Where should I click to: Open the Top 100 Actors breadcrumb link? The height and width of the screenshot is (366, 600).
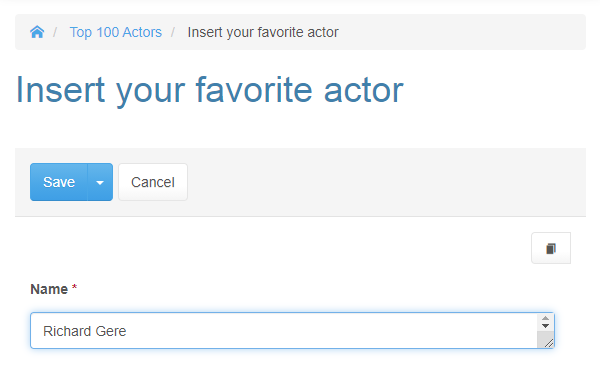tap(116, 32)
